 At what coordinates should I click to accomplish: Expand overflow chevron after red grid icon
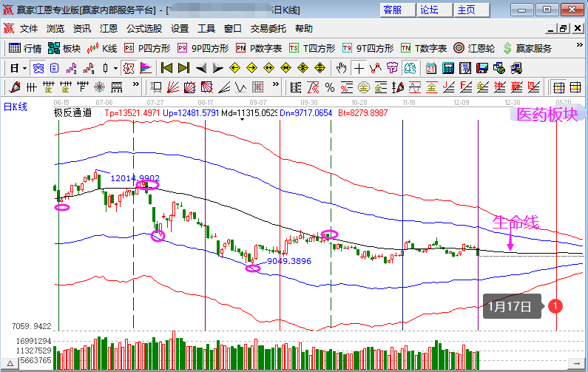(x=276, y=84)
